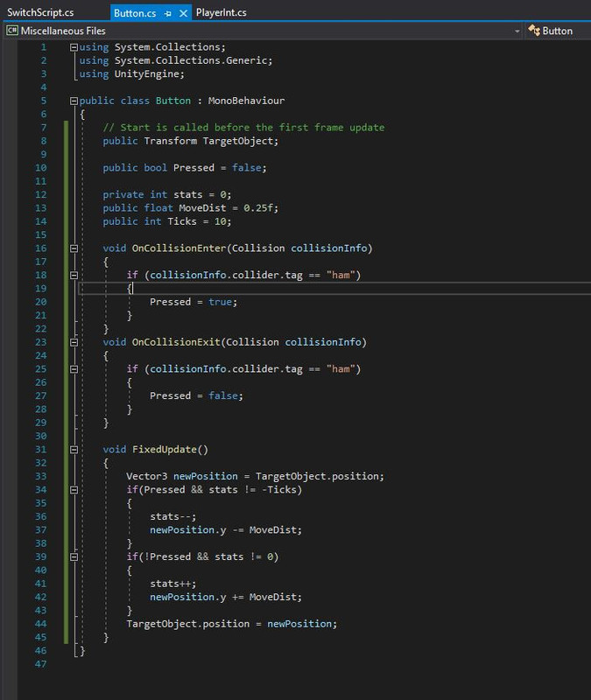Collapse the using directives block
The image size is (591, 700).
tap(74, 47)
